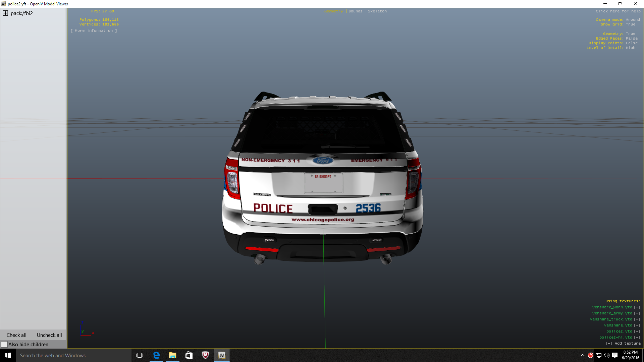Open the volume tray icon
The height and width of the screenshot is (362, 644).
606,355
